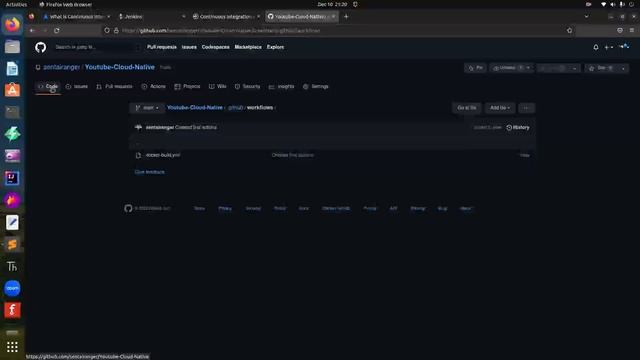
Task: Show applications grid in the dock
Action: (12, 347)
